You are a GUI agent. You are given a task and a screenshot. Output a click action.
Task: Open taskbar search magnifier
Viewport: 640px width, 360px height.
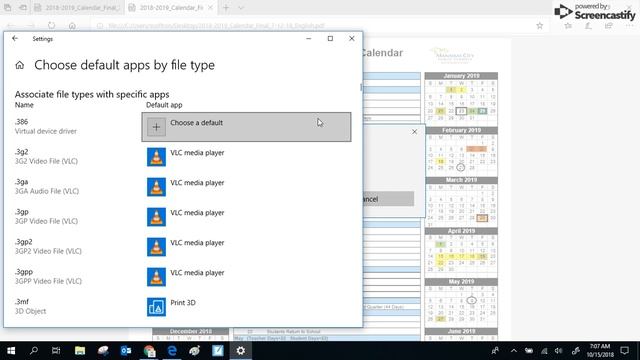(x=34, y=351)
